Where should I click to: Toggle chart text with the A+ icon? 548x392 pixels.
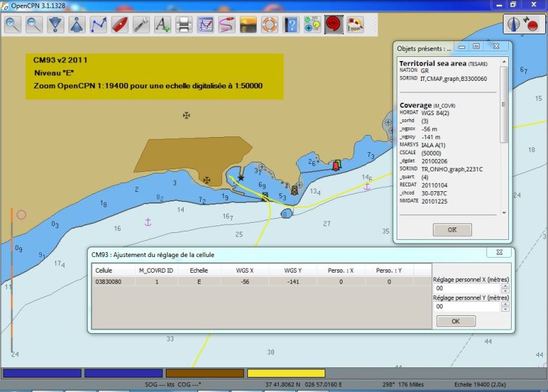tap(162, 25)
